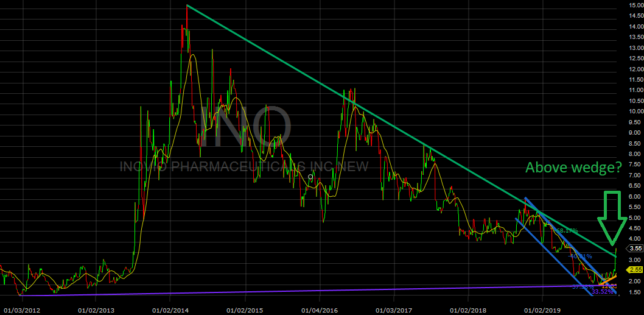The image size is (644, 315).
Task: Click the 12.50 price axis label
Action: point(635,58)
